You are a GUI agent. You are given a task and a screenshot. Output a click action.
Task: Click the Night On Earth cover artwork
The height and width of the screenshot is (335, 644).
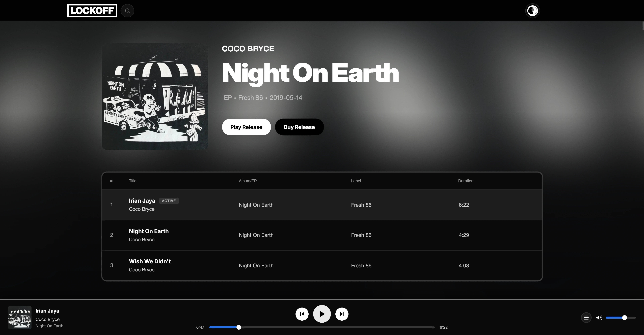click(155, 97)
